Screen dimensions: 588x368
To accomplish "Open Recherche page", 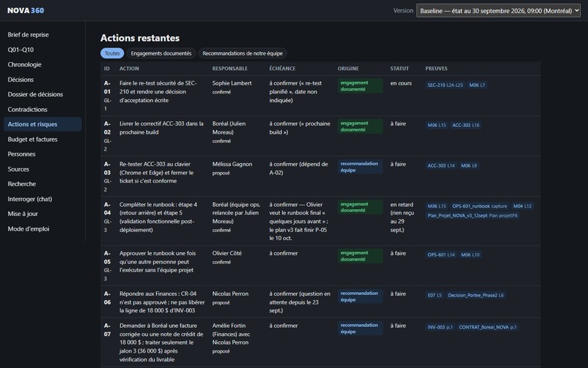I will pyautogui.click(x=43, y=184).
